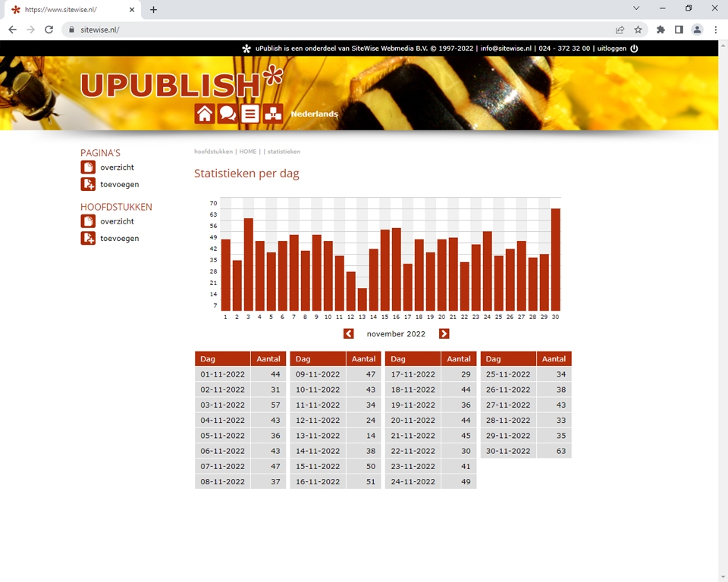Open the sitemap structure icon
The height and width of the screenshot is (582, 728).
pyautogui.click(x=273, y=114)
